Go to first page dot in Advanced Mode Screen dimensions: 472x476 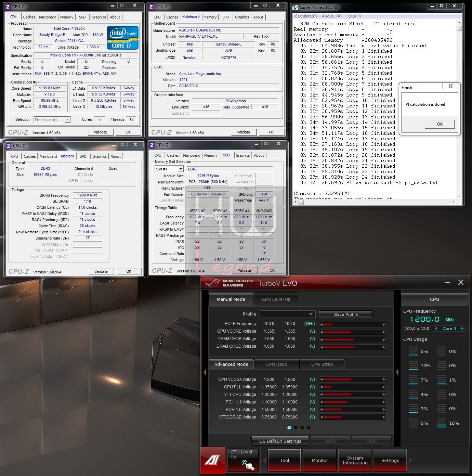[289, 427]
